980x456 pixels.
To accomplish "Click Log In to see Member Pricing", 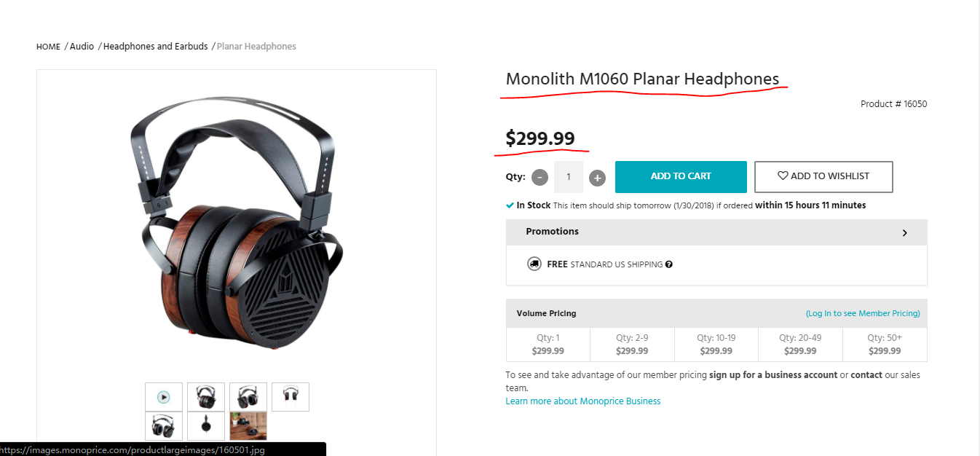I will tap(863, 313).
